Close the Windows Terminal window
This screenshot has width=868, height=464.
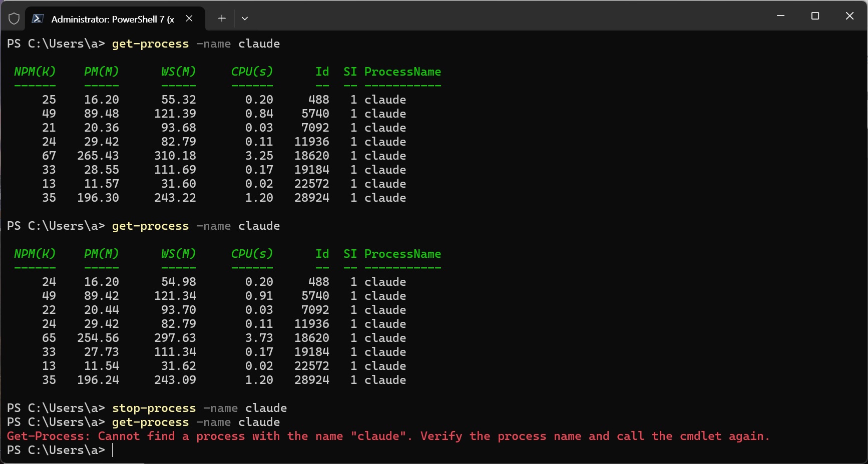tap(849, 16)
